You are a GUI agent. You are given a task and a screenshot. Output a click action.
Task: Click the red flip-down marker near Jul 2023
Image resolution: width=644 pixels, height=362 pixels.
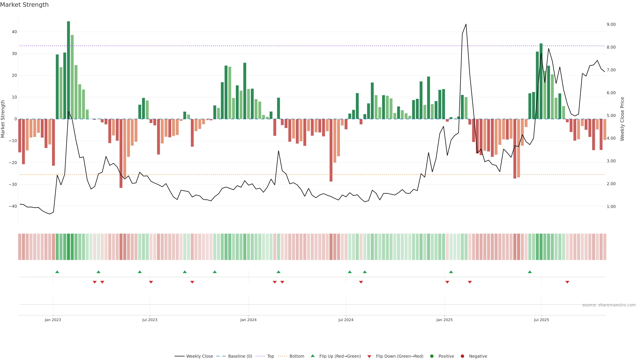[x=151, y=282]
